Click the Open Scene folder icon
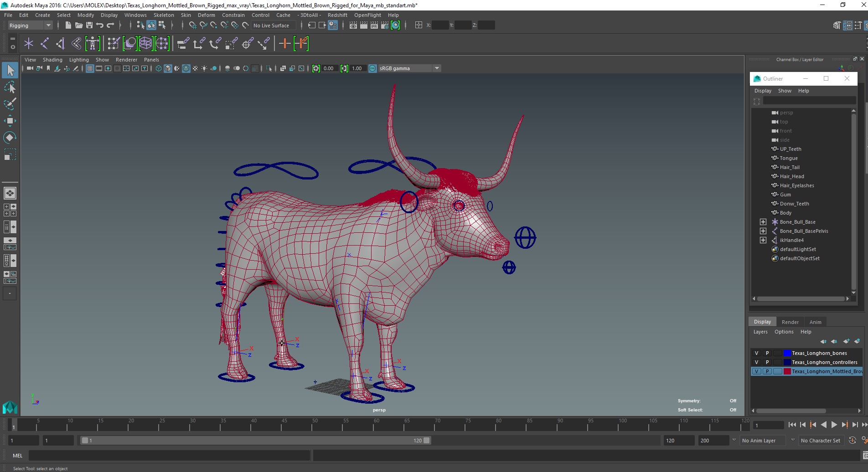This screenshot has height=472, width=868. 78,26
